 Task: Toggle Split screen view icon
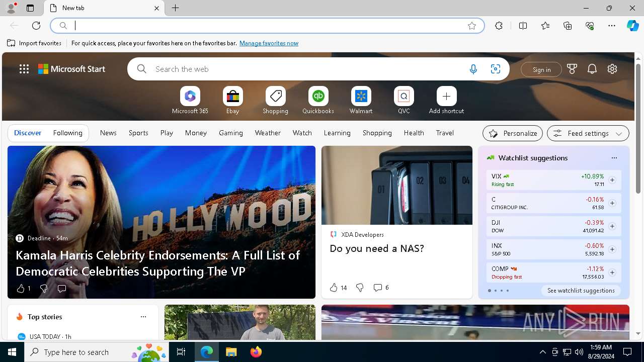coord(523,26)
